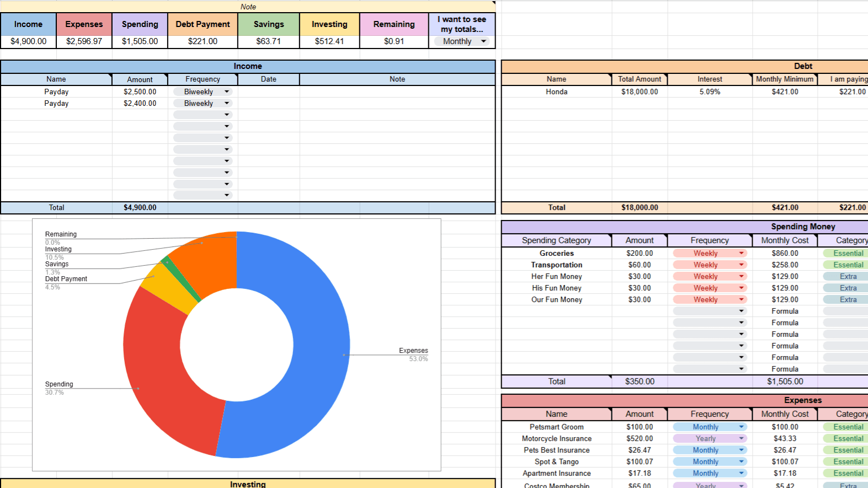The image size is (868, 488).
Task: Select the Savings value $63.71
Action: [x=269, y=41]
